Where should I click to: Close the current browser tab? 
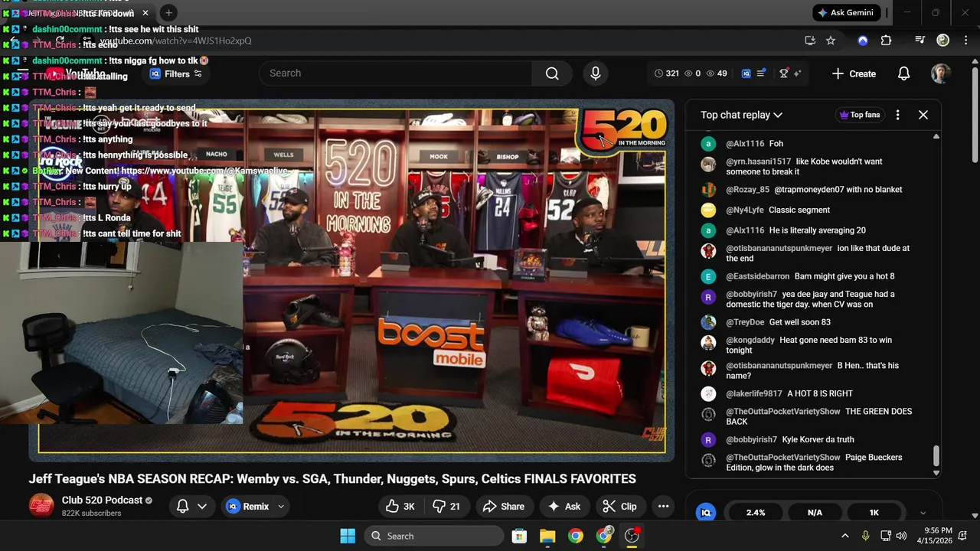(145, 13)
